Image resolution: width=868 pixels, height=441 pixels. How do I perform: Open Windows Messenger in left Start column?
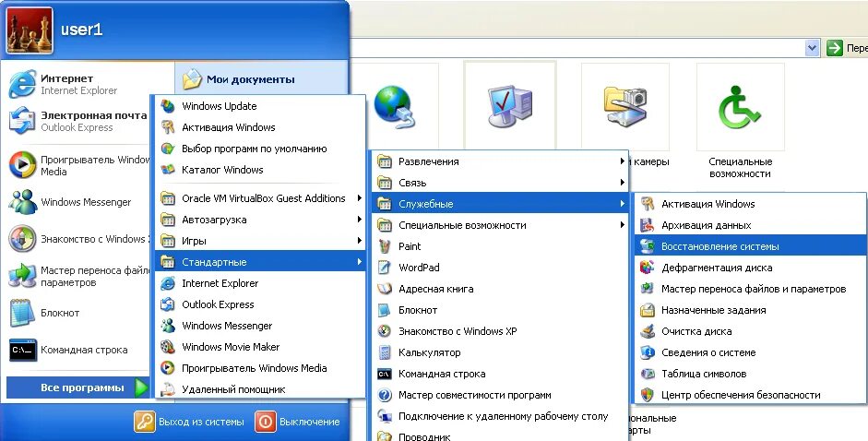point(80,202)
